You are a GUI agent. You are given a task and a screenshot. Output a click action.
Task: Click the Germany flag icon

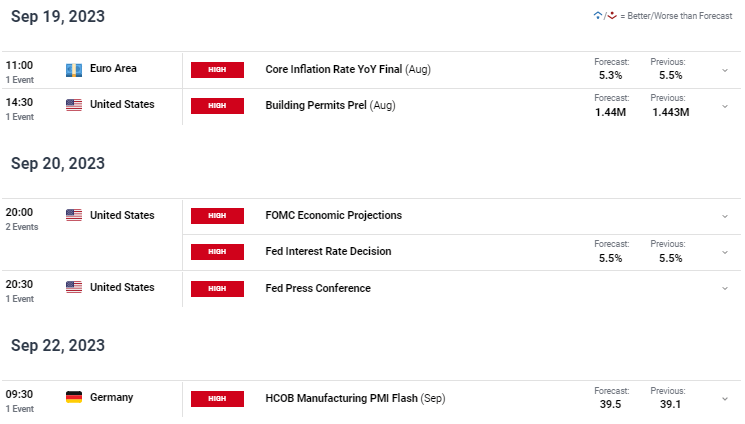(x=74, y=397)
